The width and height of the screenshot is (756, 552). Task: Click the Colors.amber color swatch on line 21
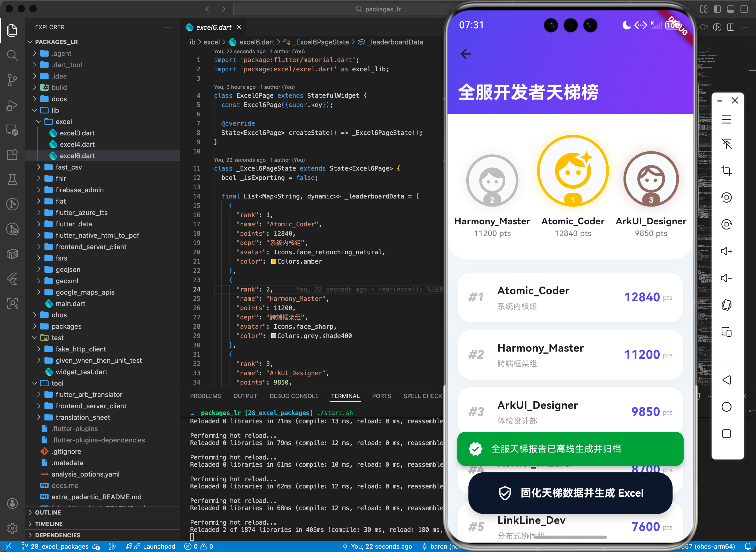coord(274,261)
